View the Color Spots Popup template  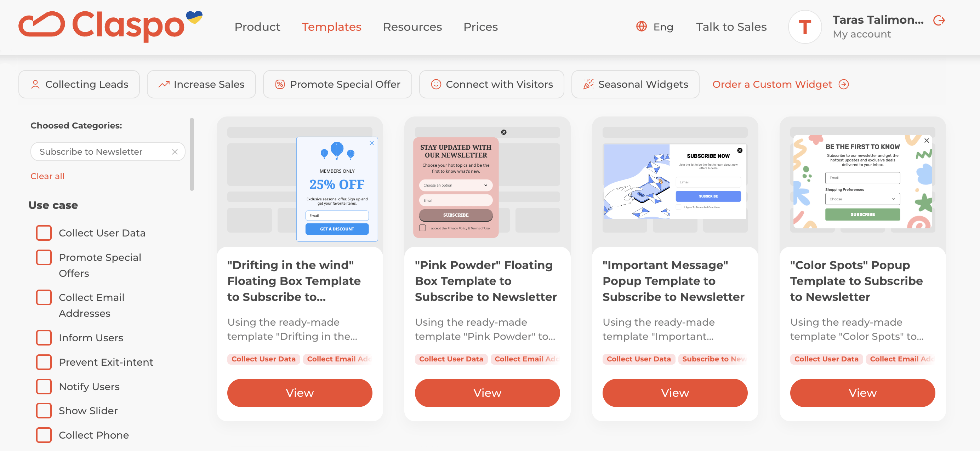(x=862, y=393)
